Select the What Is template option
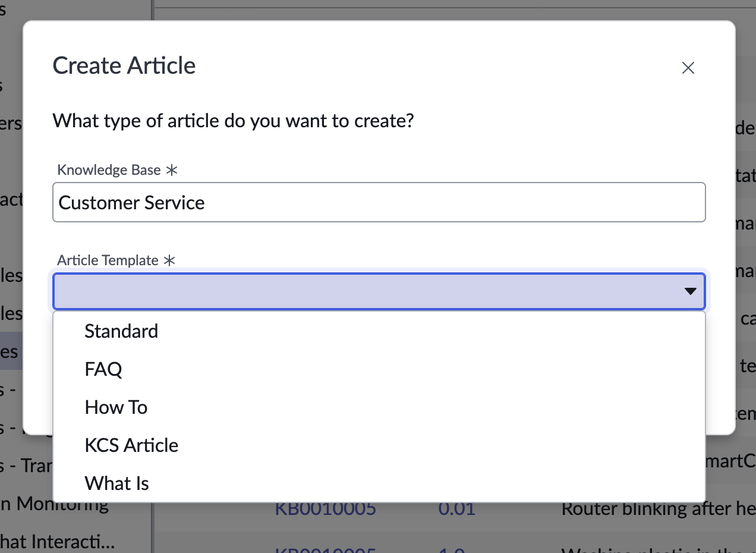This screenshot has width=756, height=553. (116, 483)
